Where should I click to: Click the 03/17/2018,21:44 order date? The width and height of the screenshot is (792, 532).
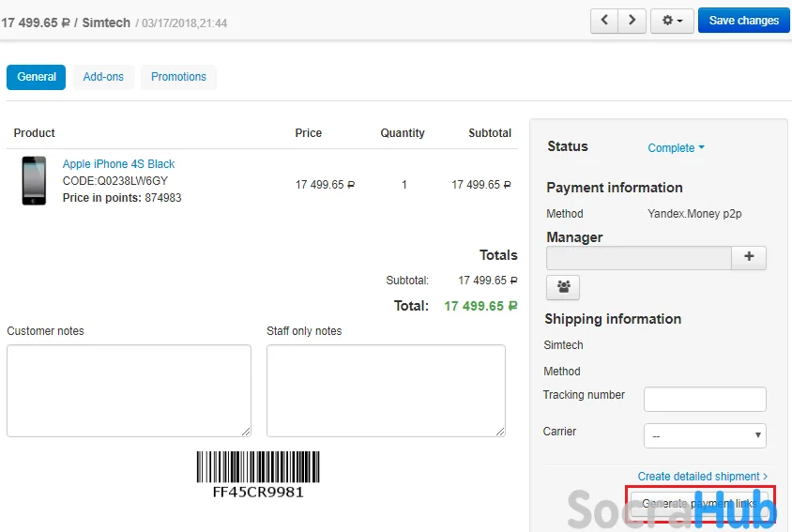pos(184,23)
